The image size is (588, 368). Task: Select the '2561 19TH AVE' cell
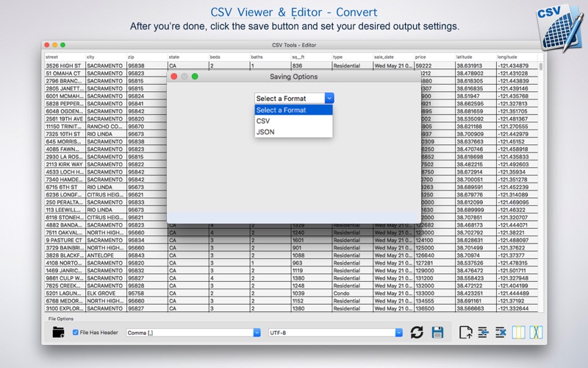coord(65,118)
